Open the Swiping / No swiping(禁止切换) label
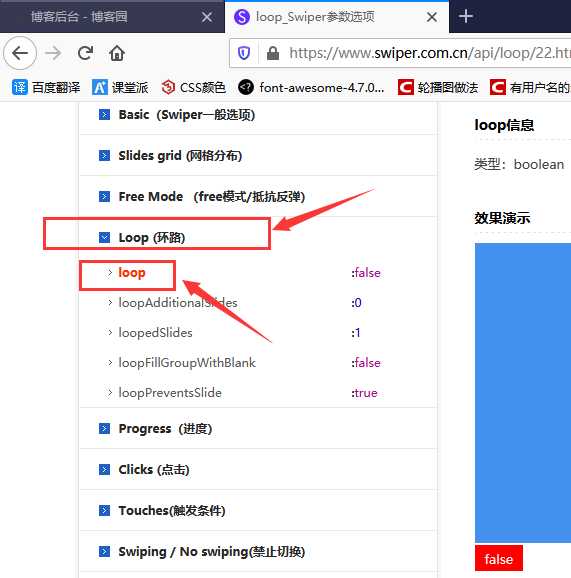The image size is (571, 578). [x=212, y=551]
